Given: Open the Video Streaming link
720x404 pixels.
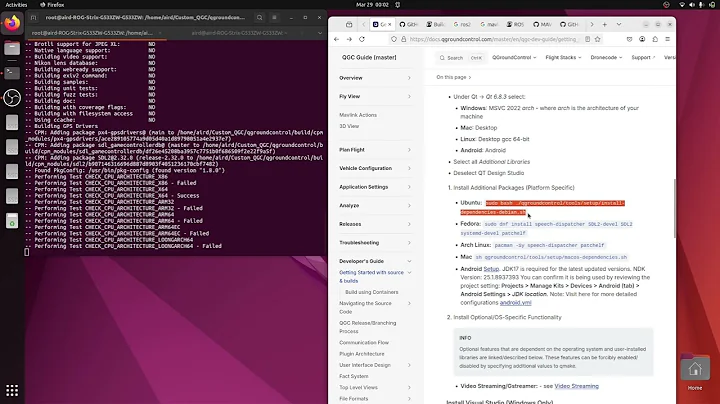Looking at the screenshot, I should (576, 386).
